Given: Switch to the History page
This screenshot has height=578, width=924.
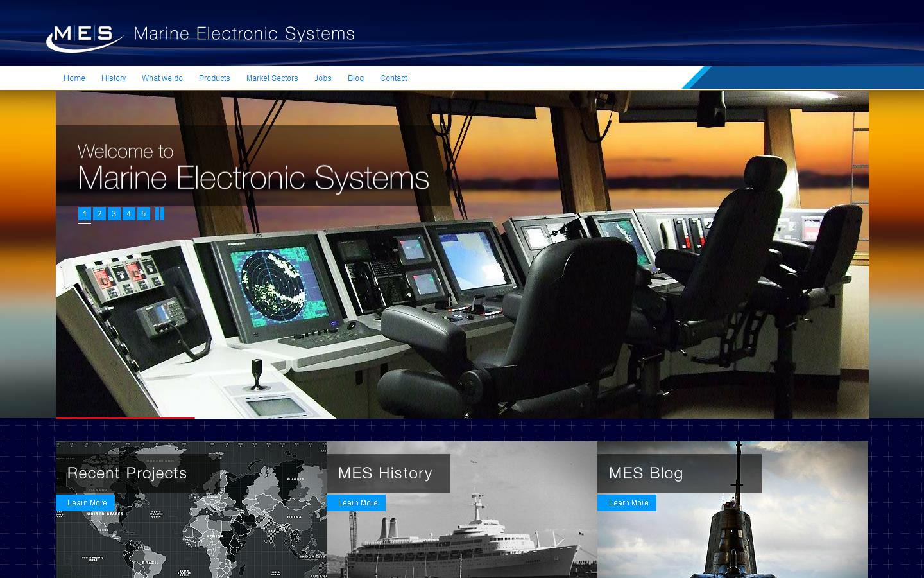Looking at the screenshot, I should click(x=113, y=78).
